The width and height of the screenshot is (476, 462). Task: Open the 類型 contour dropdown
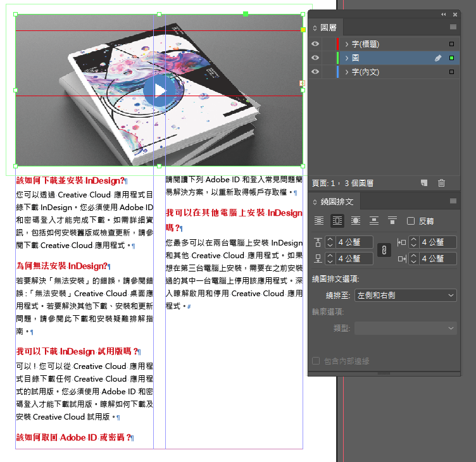406,328
